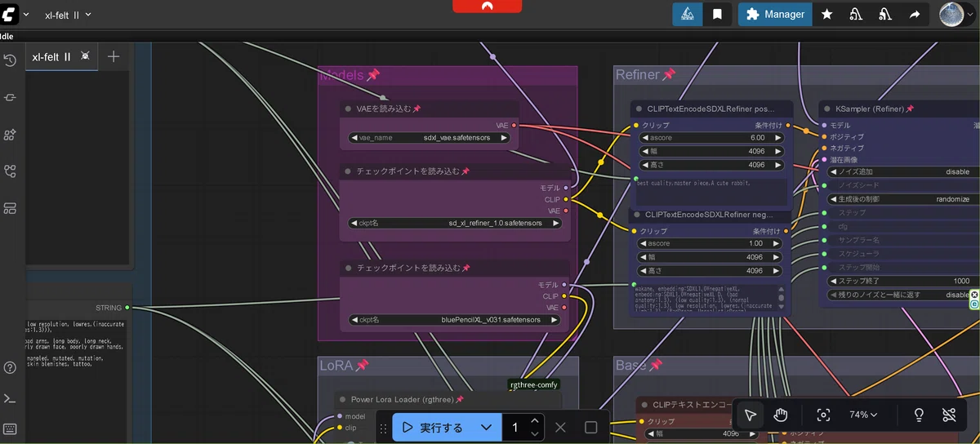This screenshot has width=980, height=444.
Task: Click the Refiner group title
Action: pos(637,74)
